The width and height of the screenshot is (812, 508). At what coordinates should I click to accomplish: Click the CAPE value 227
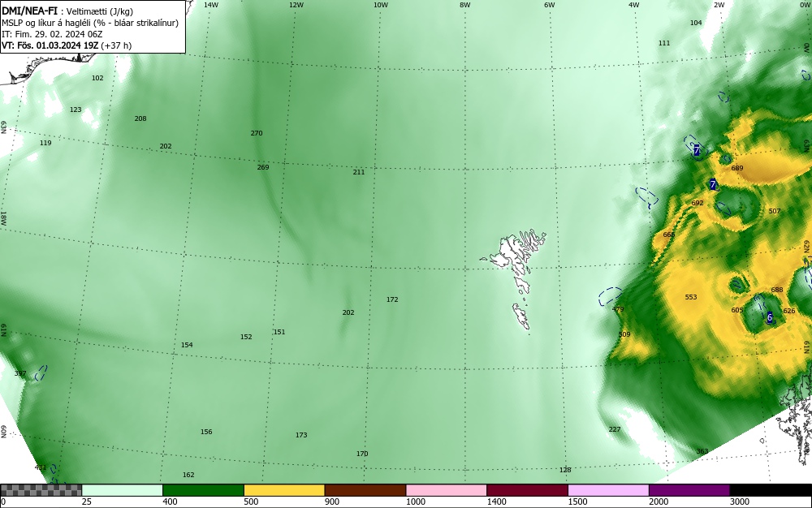click(x=615, y=429)
